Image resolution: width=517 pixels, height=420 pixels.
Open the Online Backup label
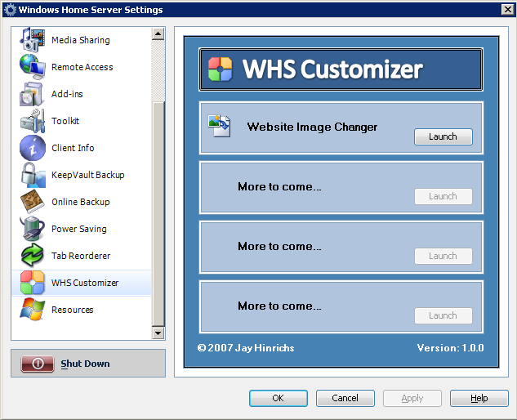click(x=81, y=202)
